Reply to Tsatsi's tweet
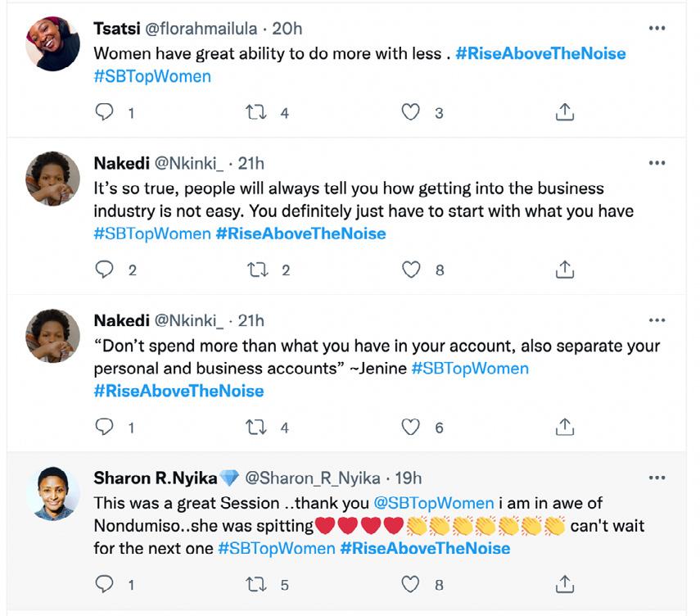Image resolution: width=700 pixels, height=616 pixels. [105, 112]
